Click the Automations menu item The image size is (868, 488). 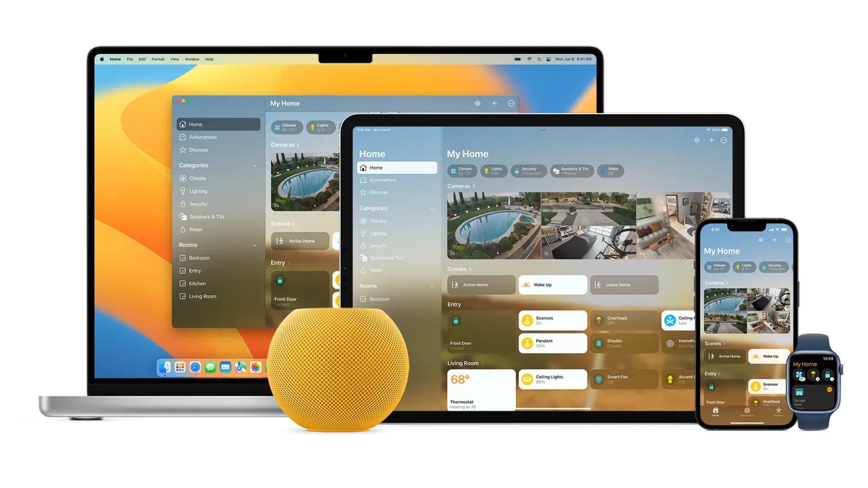[203, 136]
